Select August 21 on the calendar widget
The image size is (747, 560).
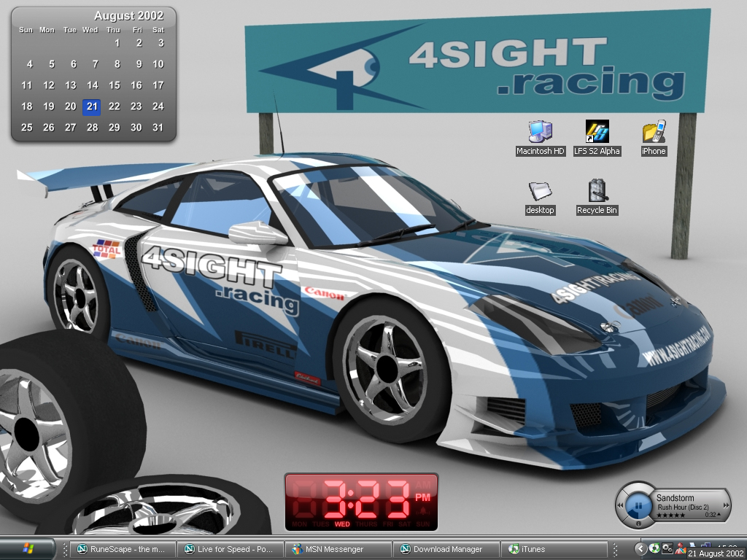click(x=92, y=106)
